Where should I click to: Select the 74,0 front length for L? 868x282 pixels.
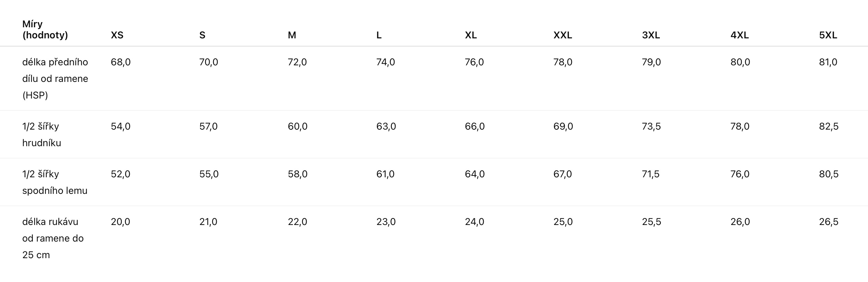click(x=386, y=62)
